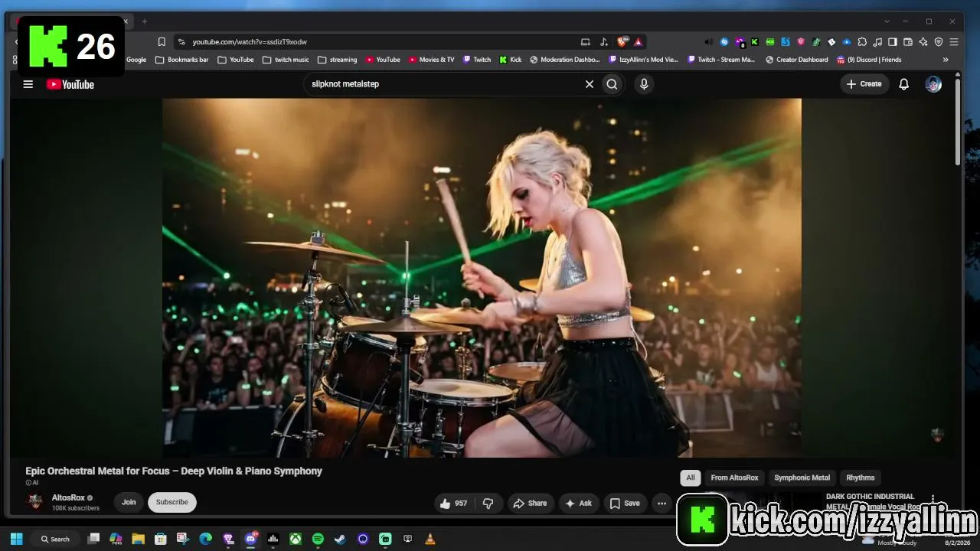Screen dimensions: 980x551
Task: Open the Windows Start menu
Action: (16, 539)
